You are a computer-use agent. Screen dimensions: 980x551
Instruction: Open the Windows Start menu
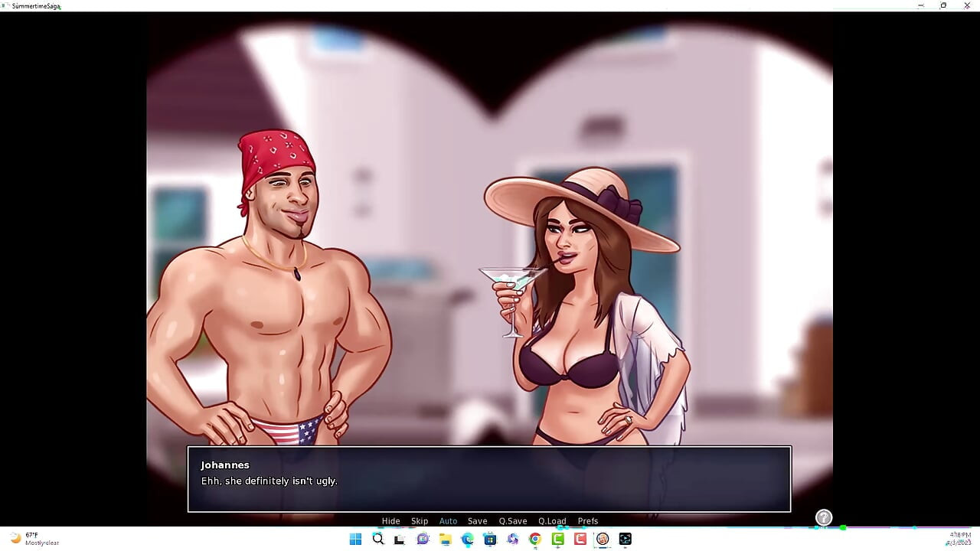coord(355,539)
